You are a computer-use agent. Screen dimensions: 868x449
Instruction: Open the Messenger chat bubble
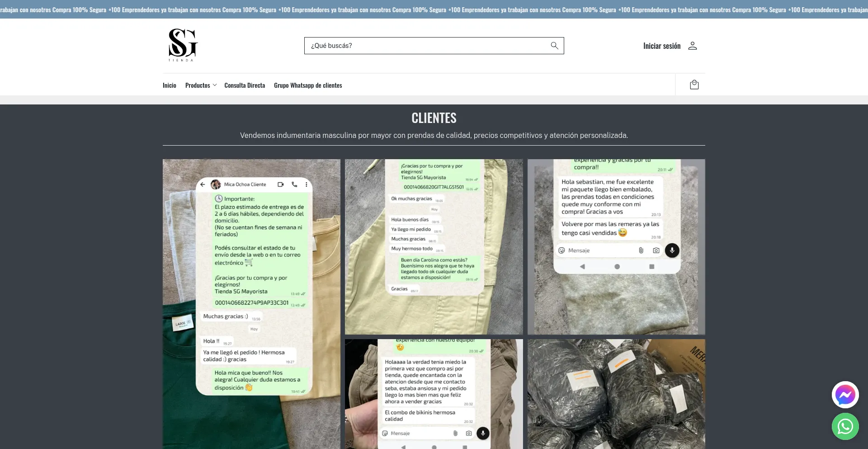tap(845, 395)
